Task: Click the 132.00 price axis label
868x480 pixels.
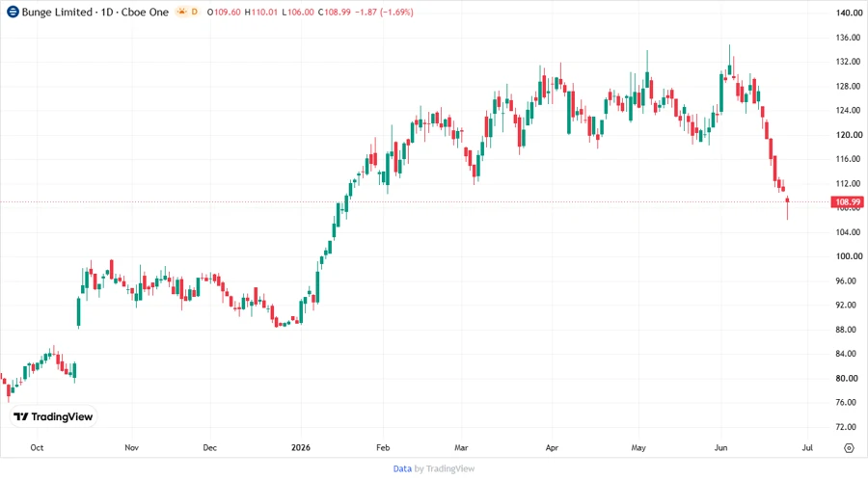Action: [x=849, y=62]
